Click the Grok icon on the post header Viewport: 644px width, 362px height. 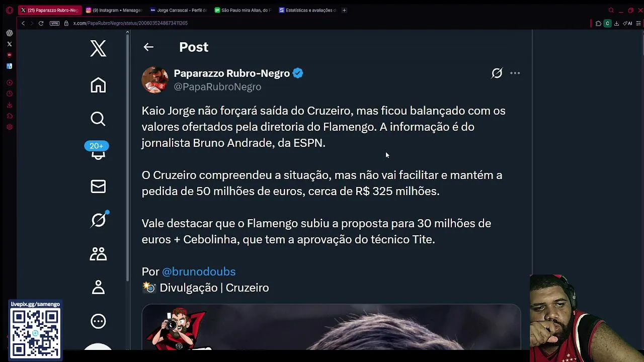(x=497, y=73)
